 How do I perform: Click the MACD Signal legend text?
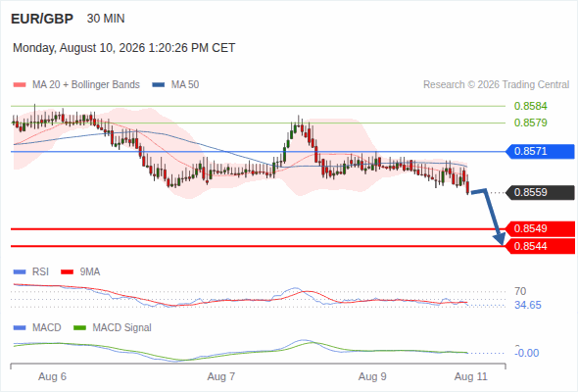pos(121,328)
